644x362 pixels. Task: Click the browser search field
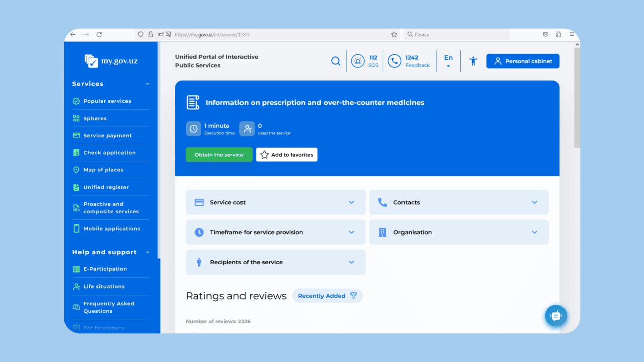458,35
